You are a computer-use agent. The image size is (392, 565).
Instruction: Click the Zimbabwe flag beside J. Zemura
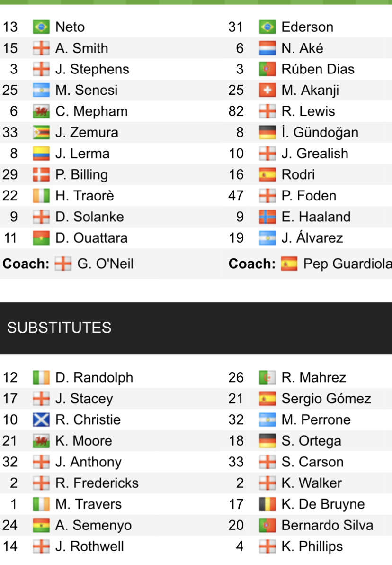(41, 132)
